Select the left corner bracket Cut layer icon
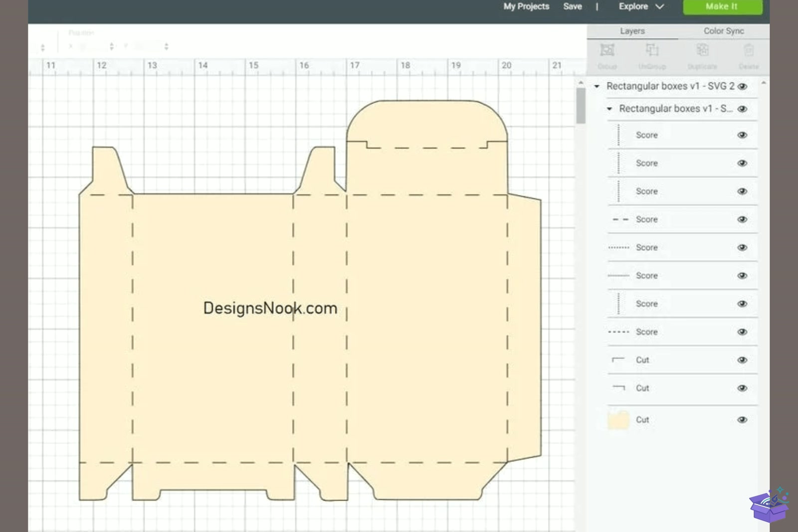The width and height of the screenshot is (798, 532). pyautogui.click(x=618, y=360)
